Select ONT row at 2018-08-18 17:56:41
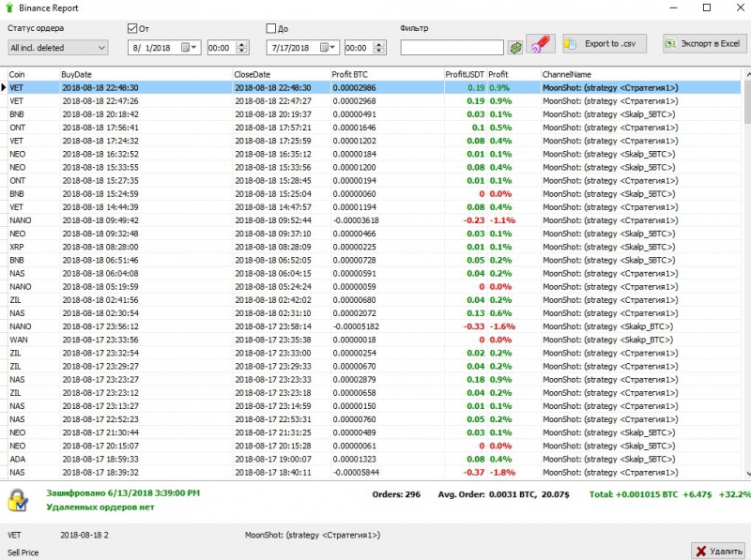The height and width of the screenshot is (560, 751). pos(374,128)
